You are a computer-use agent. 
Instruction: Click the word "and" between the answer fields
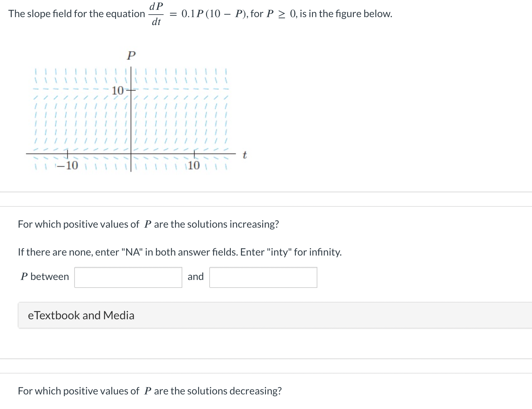(x=196, y=276)
